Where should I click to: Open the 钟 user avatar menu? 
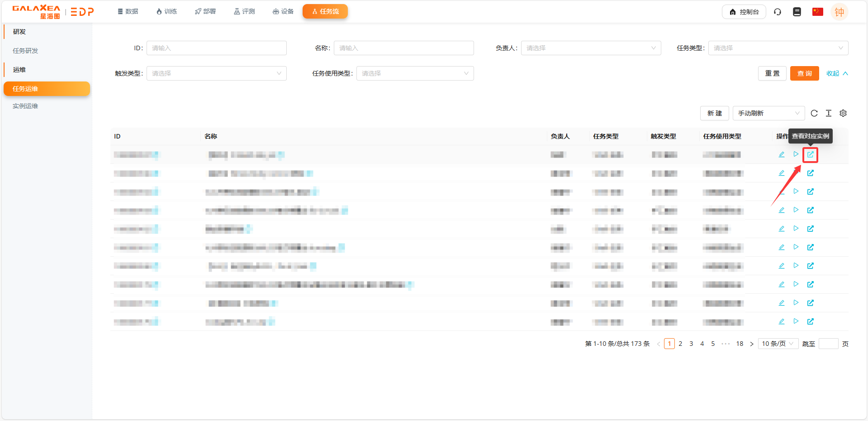pos(840,12)
